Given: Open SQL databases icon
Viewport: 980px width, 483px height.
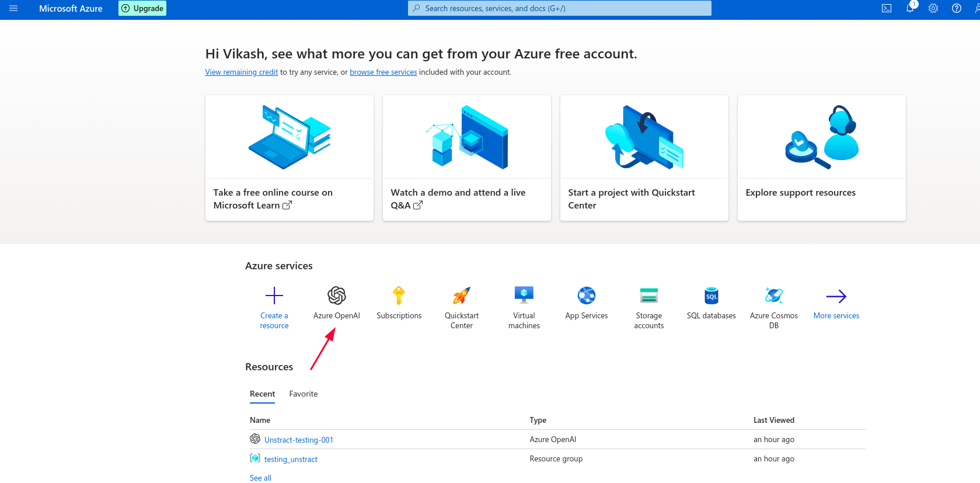Looking at the screenshot, I should coord(712,296).
